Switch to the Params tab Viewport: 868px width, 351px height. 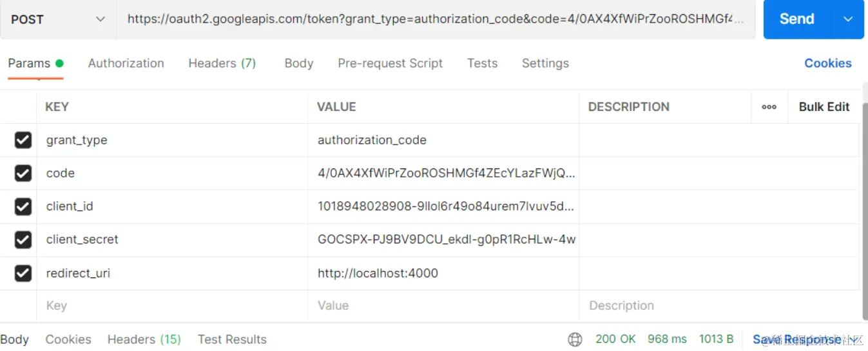(35, 63)
